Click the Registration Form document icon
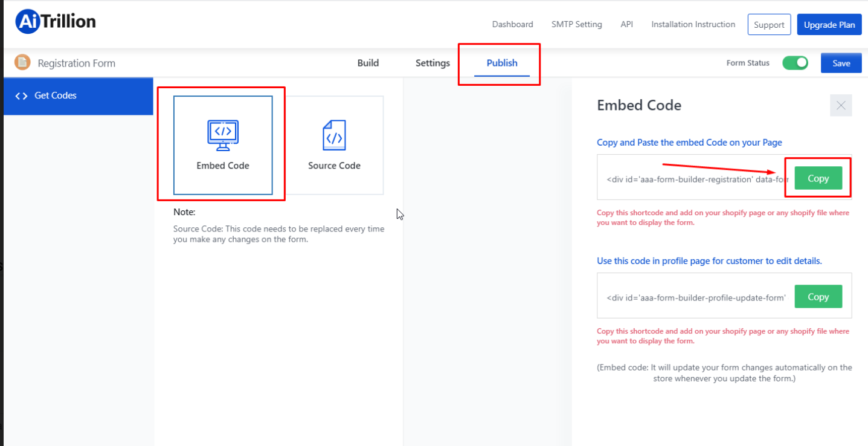 (x=22, y=62)
